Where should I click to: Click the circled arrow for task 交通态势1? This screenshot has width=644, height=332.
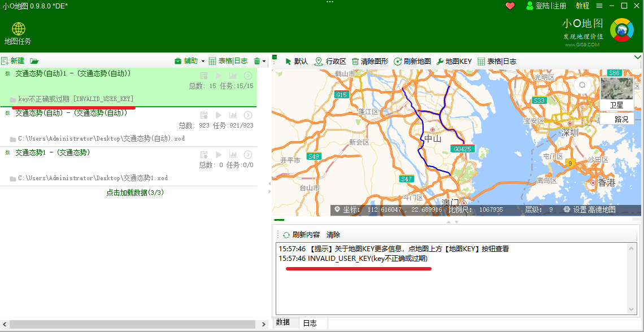click(x=247, y=154)
